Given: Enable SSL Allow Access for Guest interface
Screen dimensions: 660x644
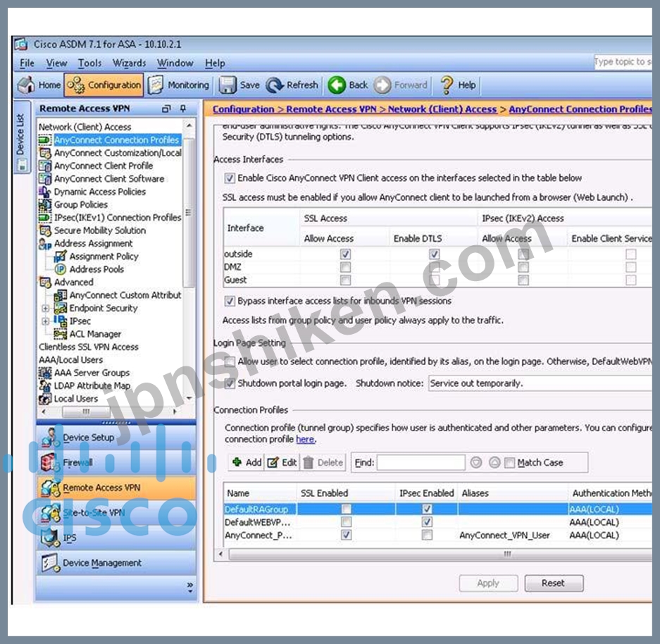Looking at the screenshot, I should (x=345, y=280).
